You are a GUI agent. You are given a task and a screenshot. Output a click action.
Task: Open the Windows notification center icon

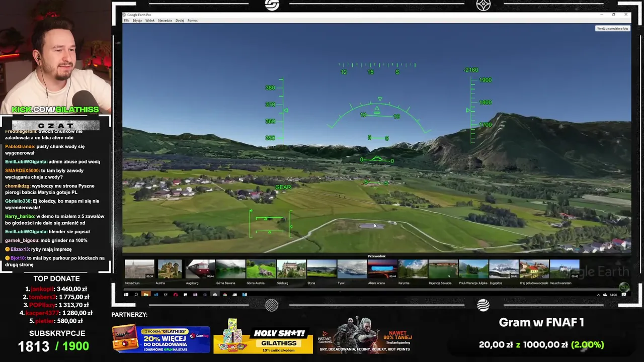click(624, 295)
